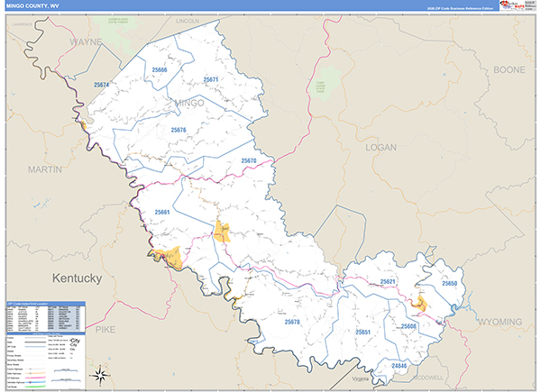Click the WAYNE county label

coord(86,41)
